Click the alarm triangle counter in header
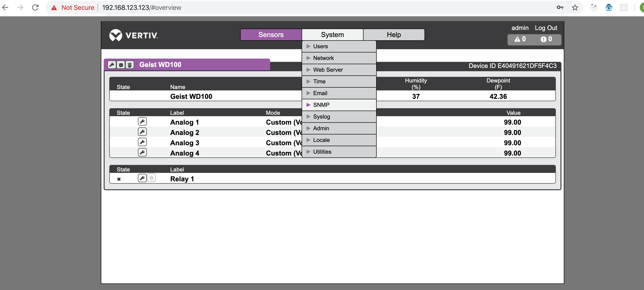 pos(520,39)
